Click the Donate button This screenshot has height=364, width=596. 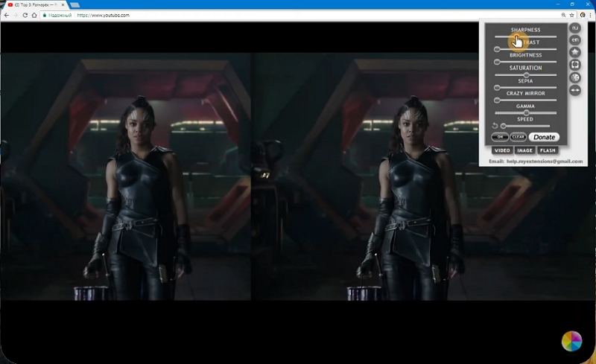(x=544, y=137)
